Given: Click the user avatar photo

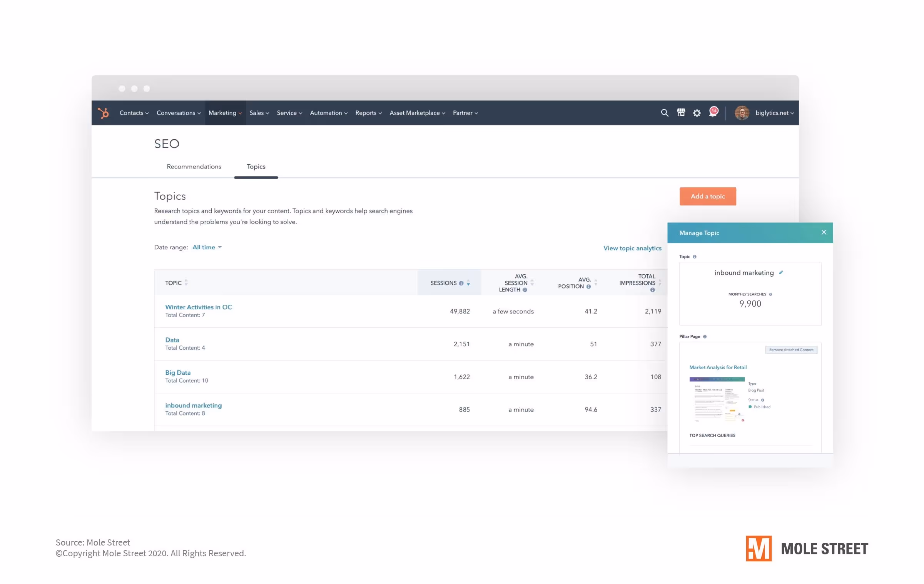Looking at the screenshot, I should [742, 113].
